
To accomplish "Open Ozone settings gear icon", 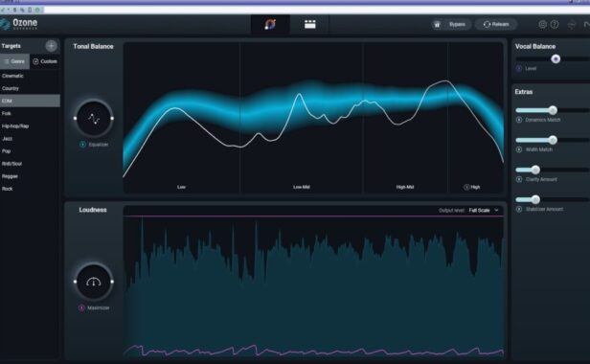I will coord(542,25).
